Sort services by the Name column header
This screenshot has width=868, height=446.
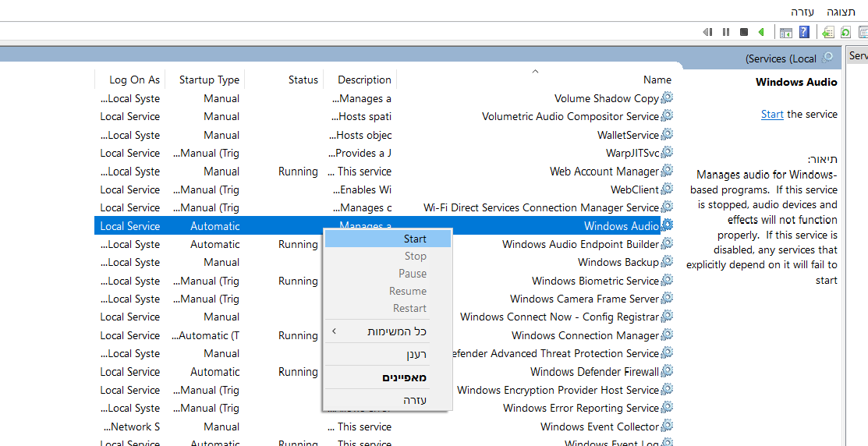click(x=657, y=80)
